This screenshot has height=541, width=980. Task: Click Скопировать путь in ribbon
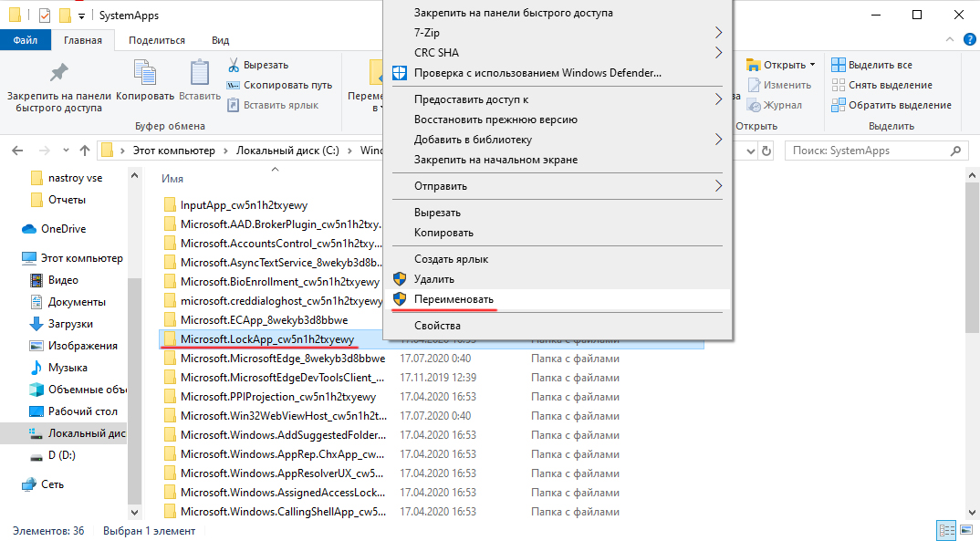point(279,85)
